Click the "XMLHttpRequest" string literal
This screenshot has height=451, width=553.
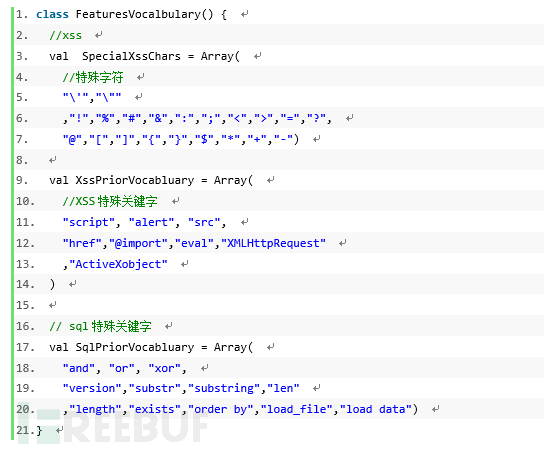(x=273, y=243)
